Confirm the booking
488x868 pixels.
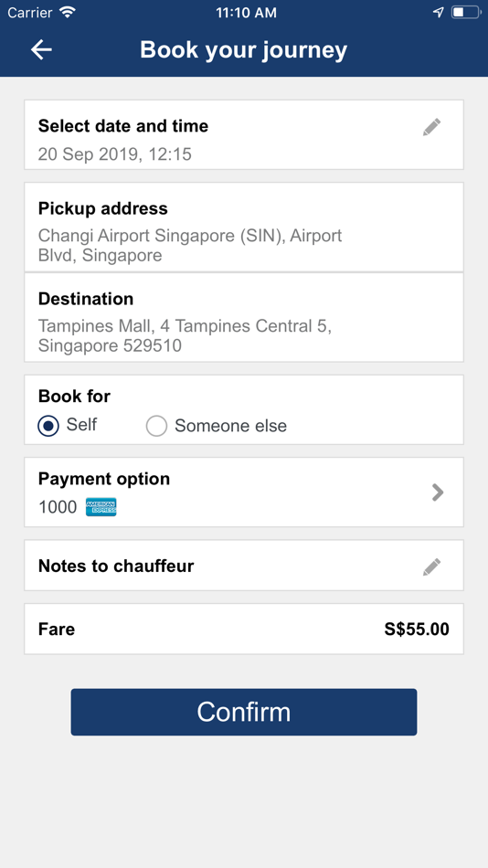click(x=244, y=712)
